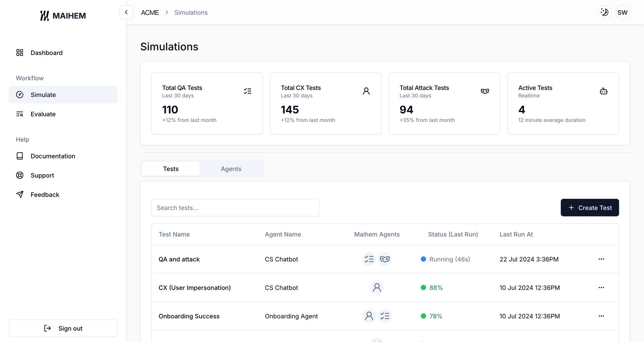The width and height of the screenshot is (644, 342).
Task: Click the Documentation book icon
Action: coord(20,156)
